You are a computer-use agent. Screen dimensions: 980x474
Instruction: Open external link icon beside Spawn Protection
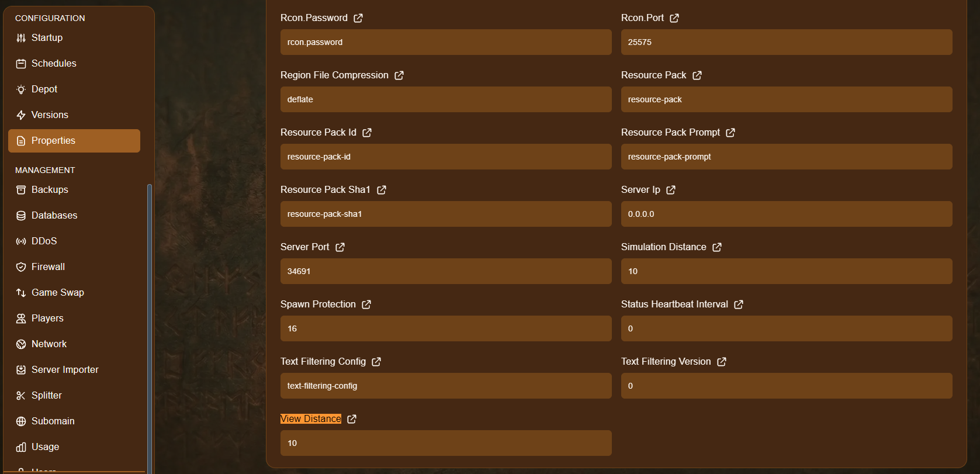click(366, 305)
